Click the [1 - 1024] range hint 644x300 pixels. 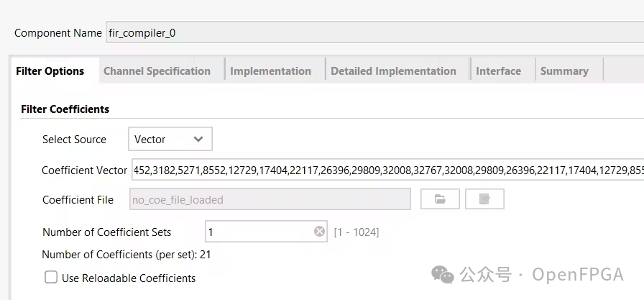tap(356, 232)
